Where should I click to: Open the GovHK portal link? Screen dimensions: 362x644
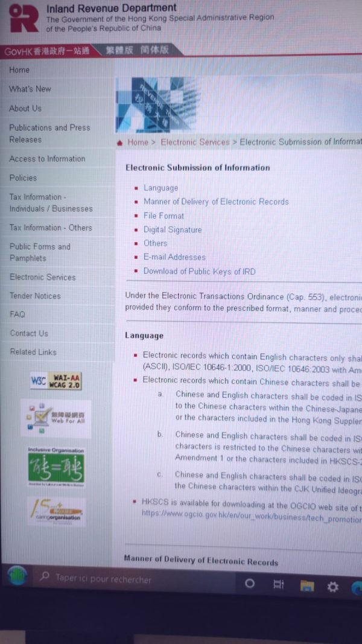(x=47, y=51)
